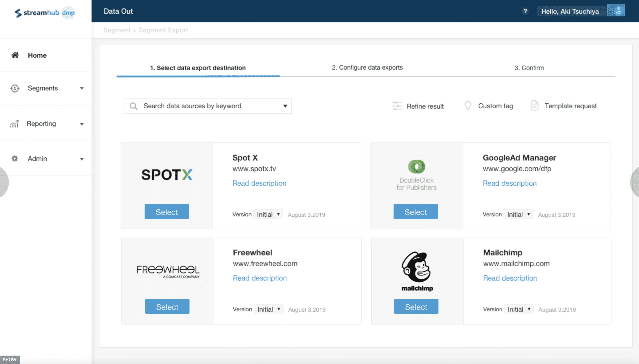The height and width of the screenshot is (364, 639).
Task: Click the Custom tag lightbulb icon
Action: point(467,106)
